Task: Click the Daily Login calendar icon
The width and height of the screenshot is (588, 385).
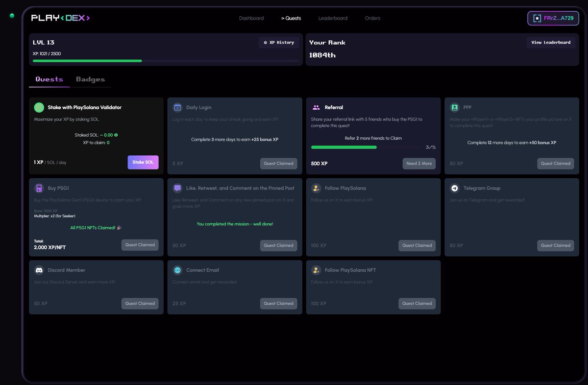Action: [177, 107]
